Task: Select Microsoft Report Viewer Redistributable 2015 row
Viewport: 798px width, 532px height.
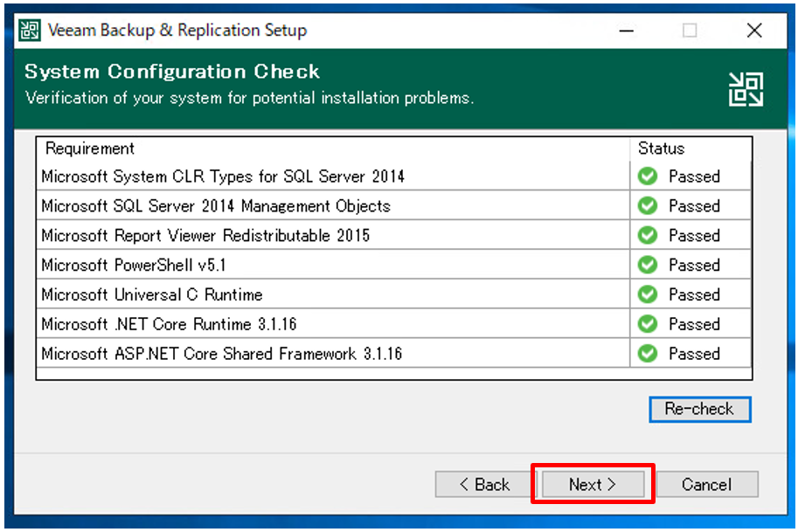Action: pyautogui.click(x=394, y=235)
